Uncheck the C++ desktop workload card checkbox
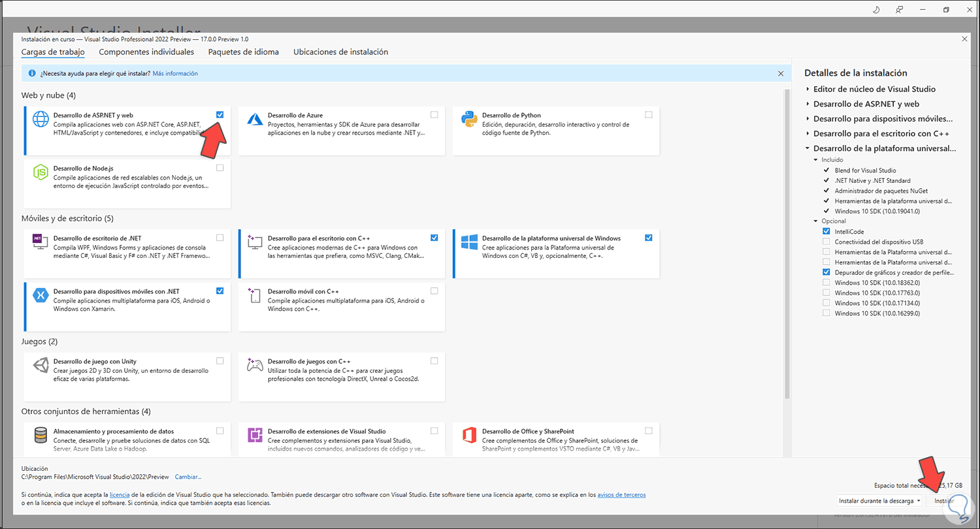 434,238
